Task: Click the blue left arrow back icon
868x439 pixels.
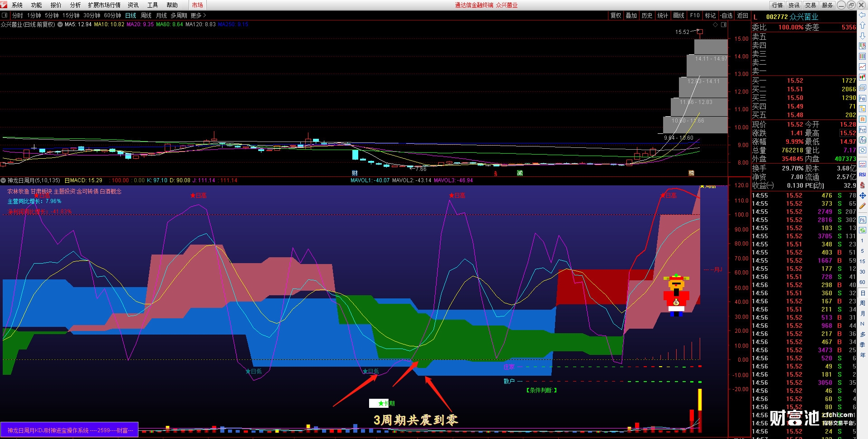Action: (x=862, y=15)
